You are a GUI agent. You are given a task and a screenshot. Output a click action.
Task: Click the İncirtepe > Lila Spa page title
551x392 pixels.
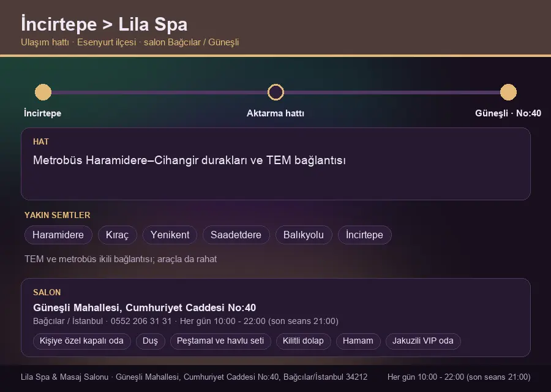pos(104,24)
